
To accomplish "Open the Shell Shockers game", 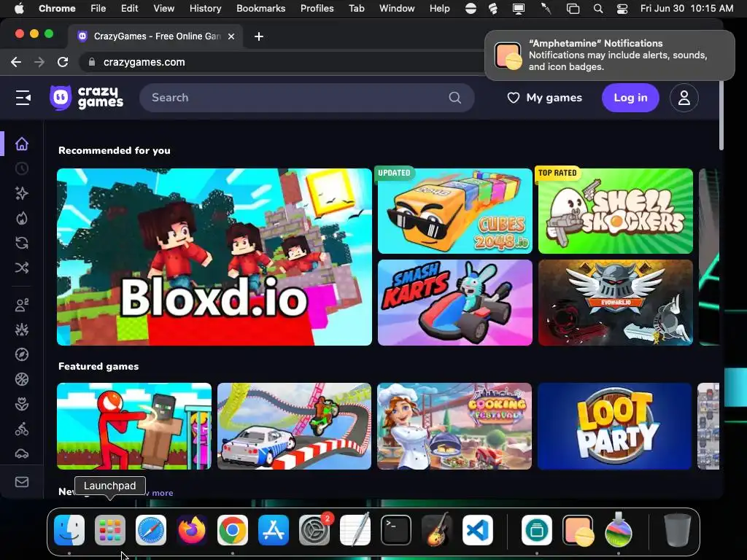I will pyautogui.click(x=616, y=211).
